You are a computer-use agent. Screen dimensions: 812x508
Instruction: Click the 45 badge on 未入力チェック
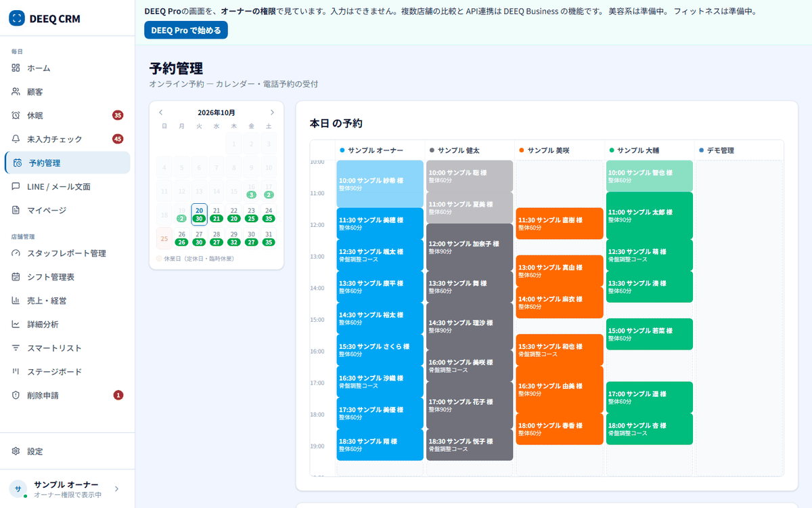tap(118, 139)
